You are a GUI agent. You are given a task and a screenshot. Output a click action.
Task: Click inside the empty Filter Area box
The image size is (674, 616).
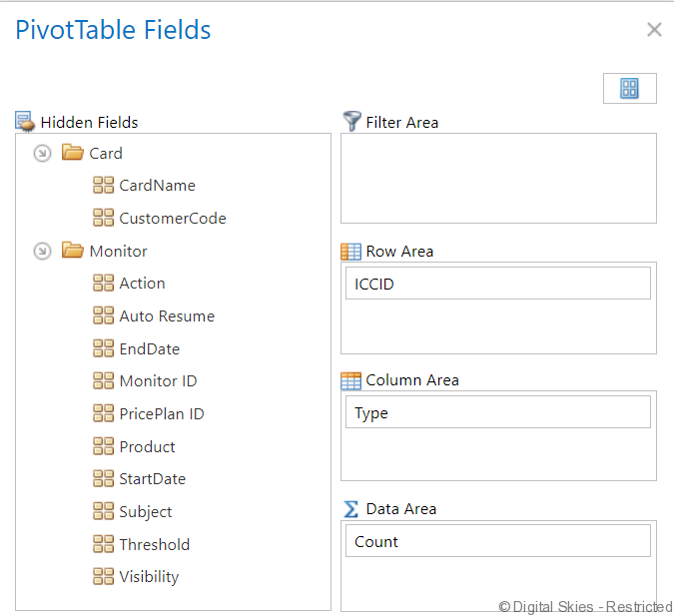click(x=498, y=178)
